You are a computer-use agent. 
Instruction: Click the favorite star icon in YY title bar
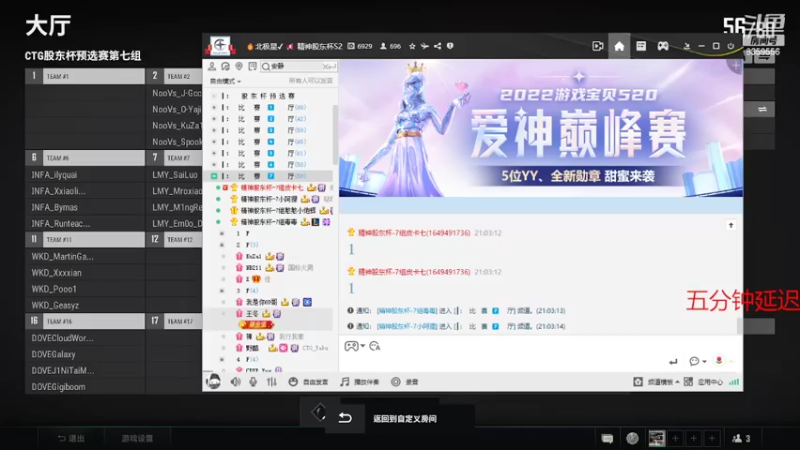(x=412, y=46)
